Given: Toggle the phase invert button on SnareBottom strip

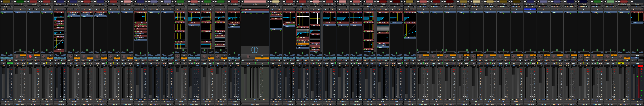Looking at the screenshot, I should click(530, 9).
